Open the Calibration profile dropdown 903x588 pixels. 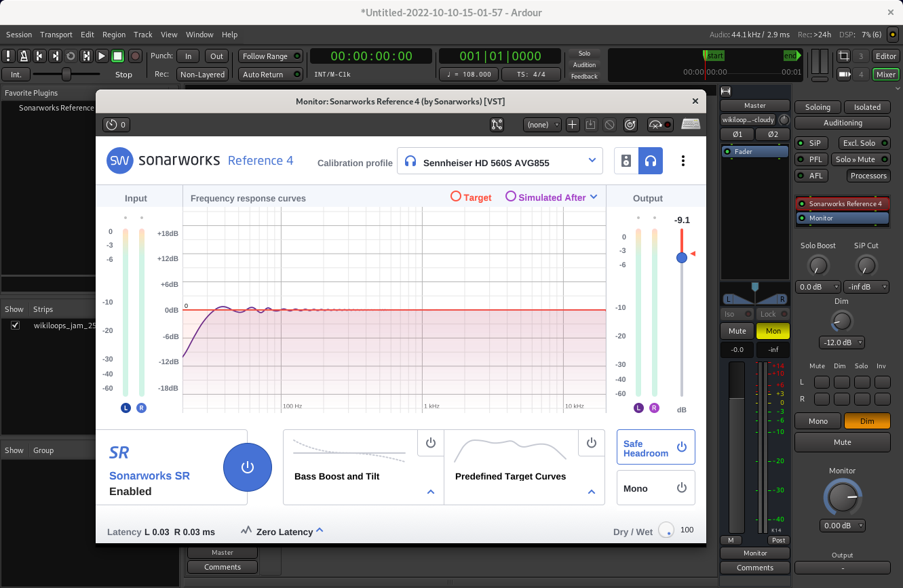point(500,161)
